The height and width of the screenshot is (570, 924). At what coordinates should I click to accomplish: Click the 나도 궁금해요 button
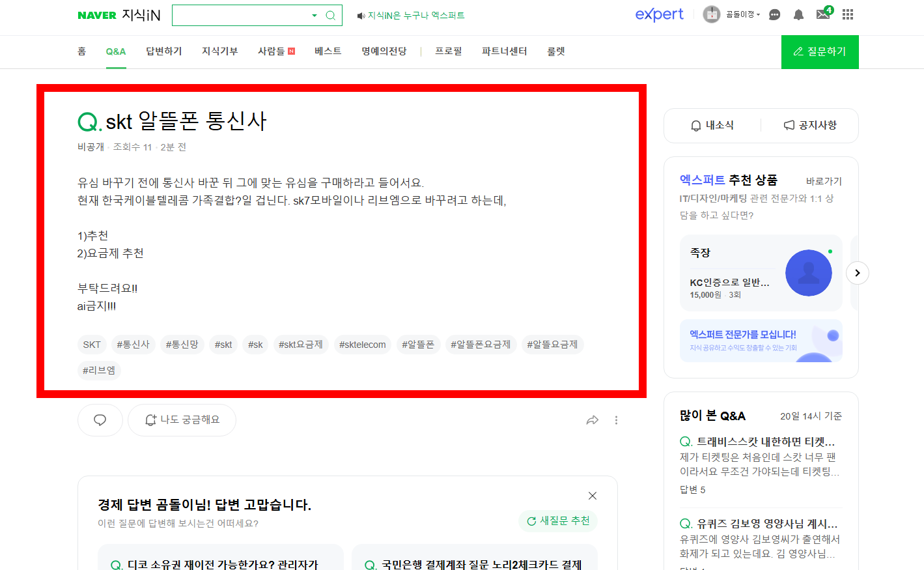click(182, 420)
